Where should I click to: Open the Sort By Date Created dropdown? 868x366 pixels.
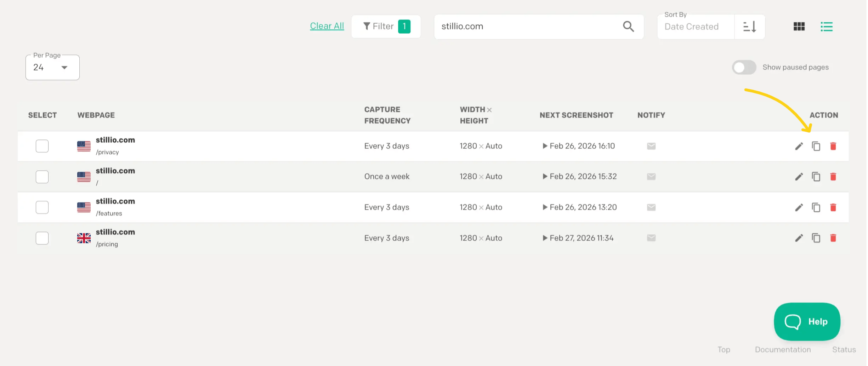click(x=696, y=27)
